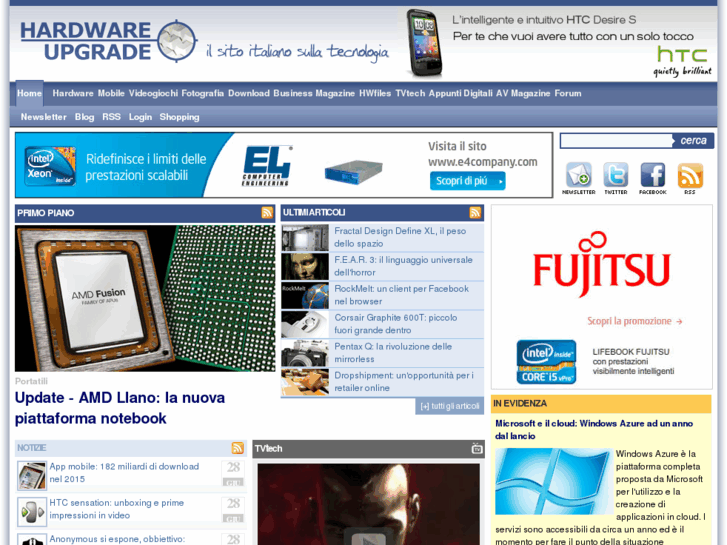
Task: Click HTC sensation news thumbnail
Action: click(32, 512)
